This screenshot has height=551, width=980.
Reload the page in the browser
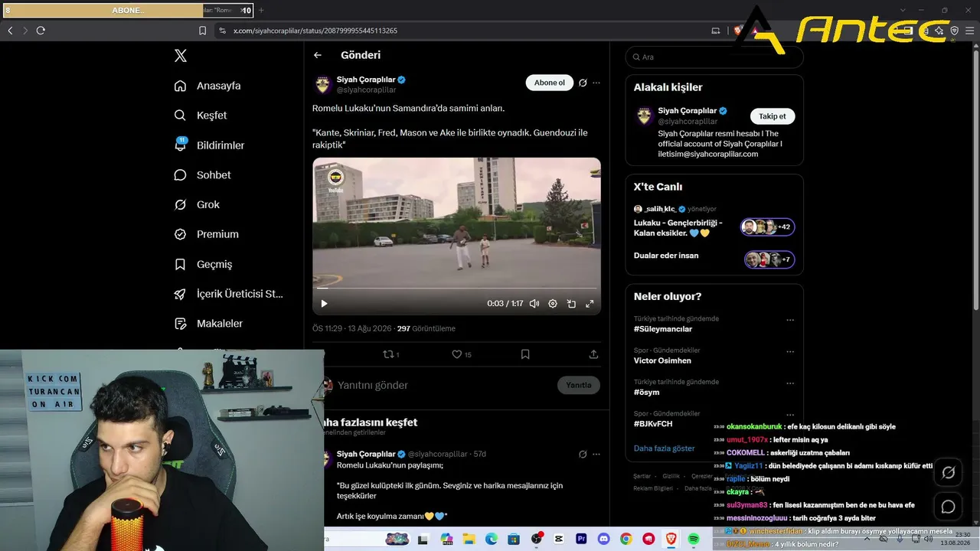[x=41, y=31]
